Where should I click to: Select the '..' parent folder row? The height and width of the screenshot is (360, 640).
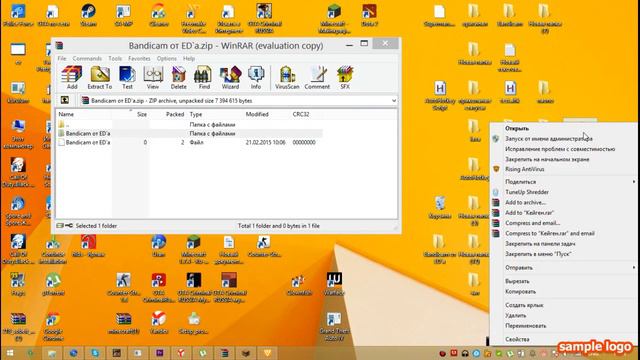click(190, 124)
